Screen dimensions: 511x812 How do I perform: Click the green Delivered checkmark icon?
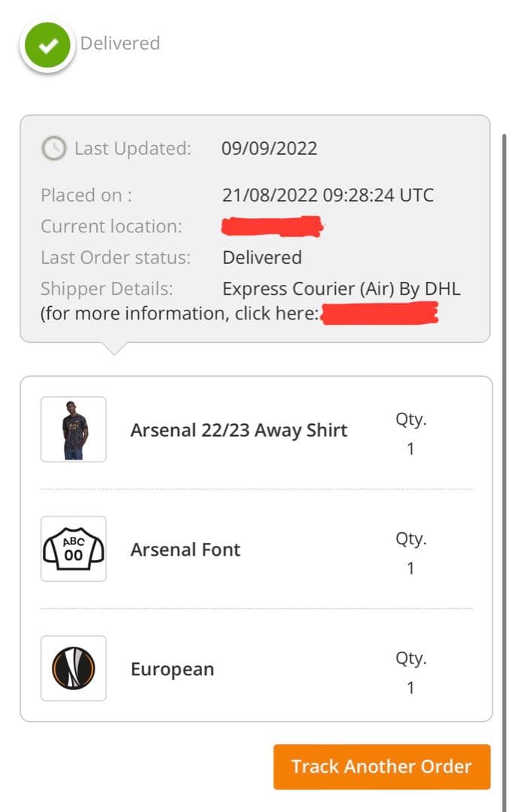point(47,46)
